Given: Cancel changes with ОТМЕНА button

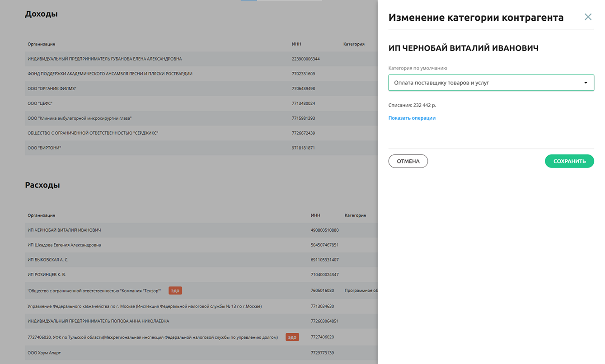Looking at the screenshot, I should (408, 161).
